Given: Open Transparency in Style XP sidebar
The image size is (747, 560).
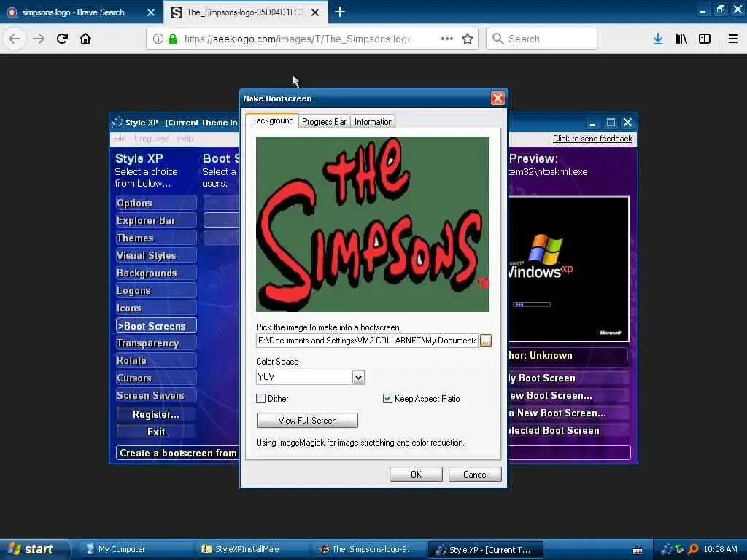Looking at the screenshot, I should tap(156, 343).
